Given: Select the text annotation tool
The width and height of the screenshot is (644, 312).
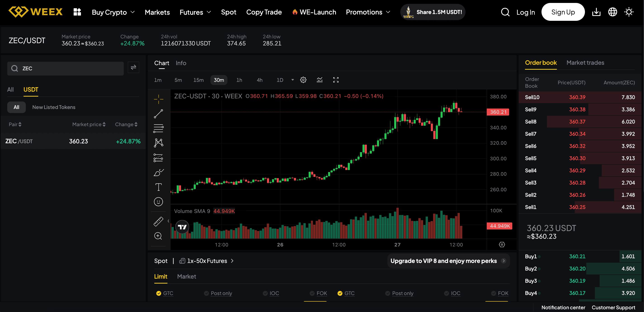Looking at the screenshot, I should pyautogui.click(x=158, y=187).
